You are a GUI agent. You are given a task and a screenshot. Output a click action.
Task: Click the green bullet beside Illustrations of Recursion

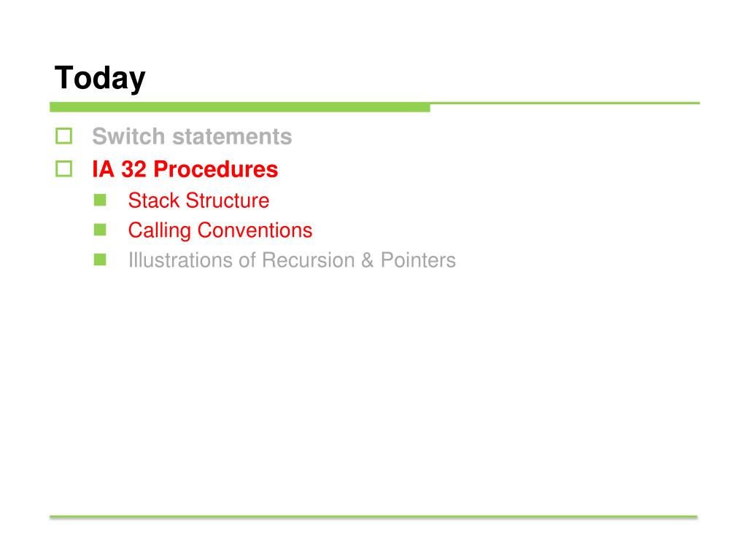pyautogui.click(x=100, y=260)
